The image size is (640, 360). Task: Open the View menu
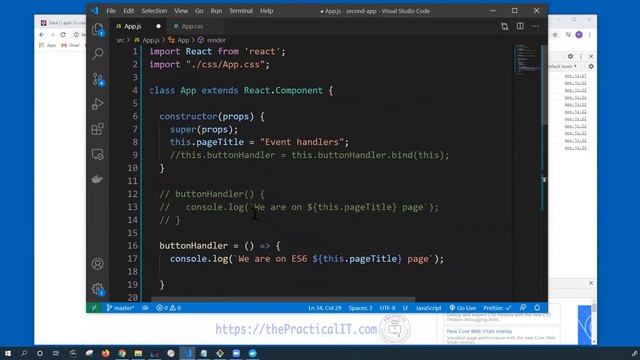point(181,11)
